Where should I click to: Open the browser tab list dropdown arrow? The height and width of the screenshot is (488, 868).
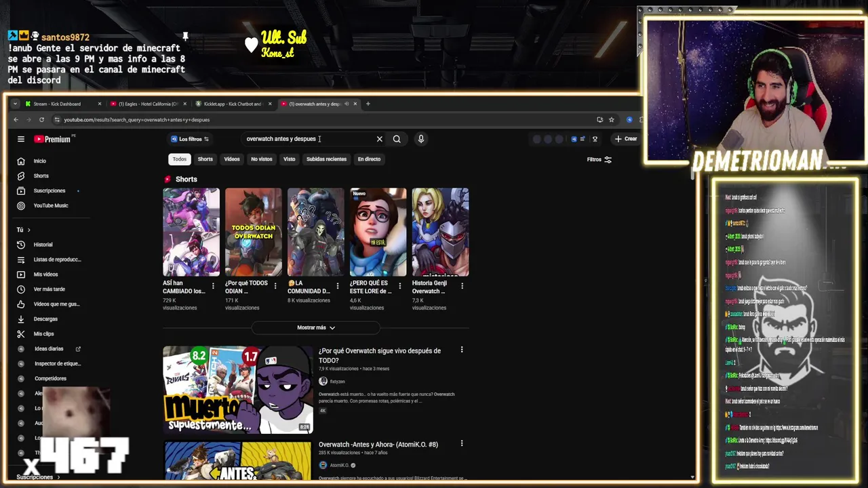(x=16, y=104)
